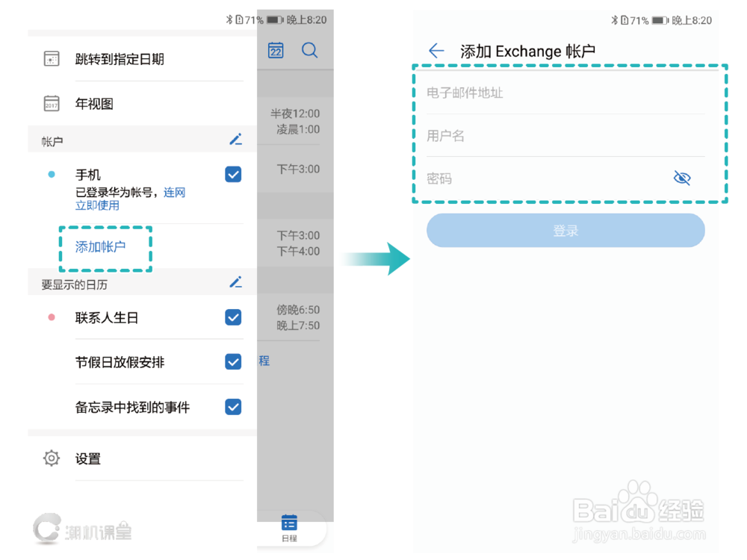Uncheck the 手机 account checkbox

coord(233,174)
